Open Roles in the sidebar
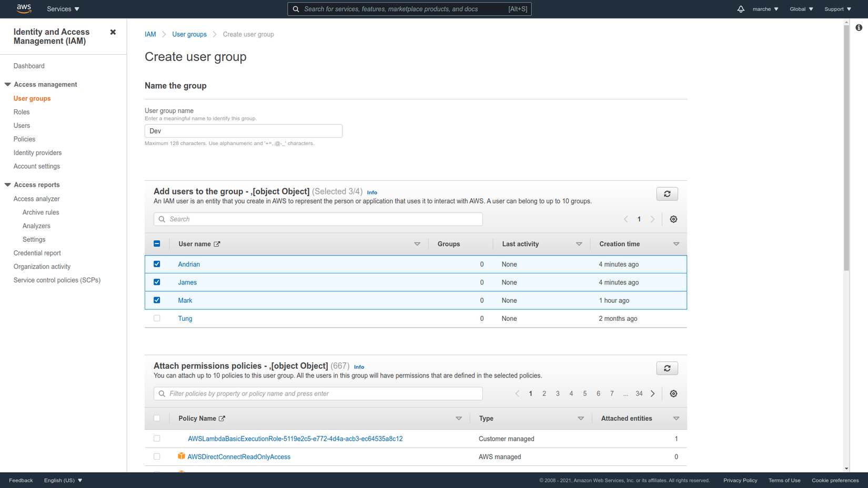The width and height of the screenshot is (868, 488). [22, 112]
